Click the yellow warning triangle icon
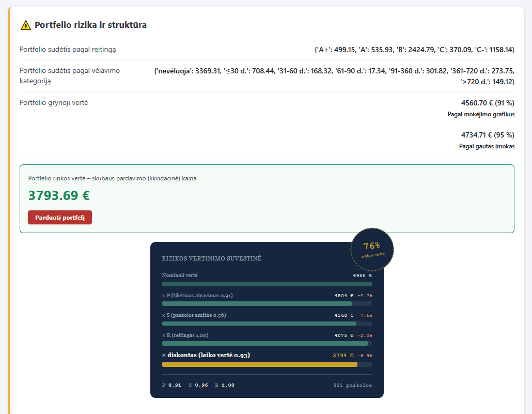Image resolution: width=532 pixels, height=414 pixels. [25, 25]
